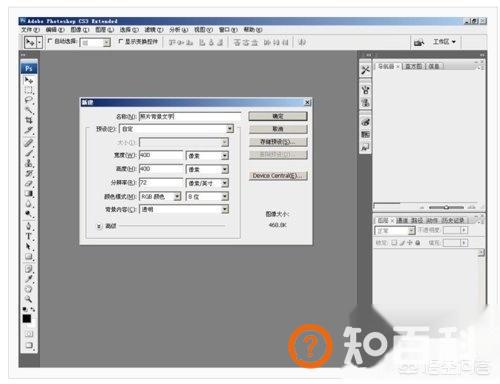The image size is (500, 384).
Task: Select the Eyedropper tool
Action: (x=29, y=279)
